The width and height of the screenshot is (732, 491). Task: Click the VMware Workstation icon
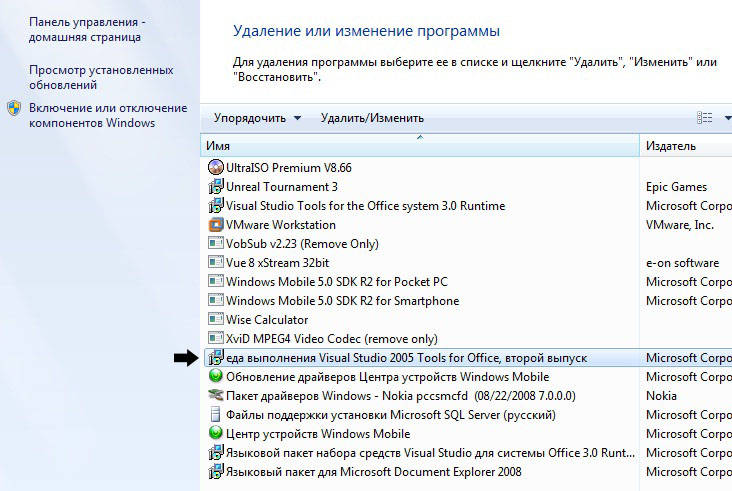click(x=216, y=224)
